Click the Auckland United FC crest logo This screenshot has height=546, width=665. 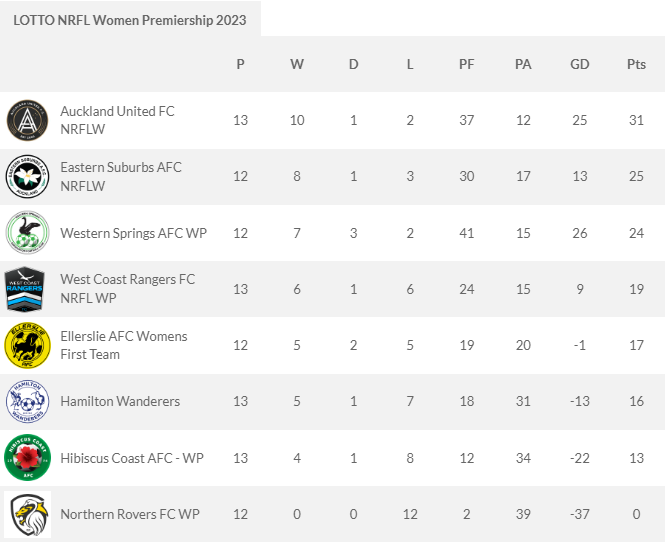[27, 121]
